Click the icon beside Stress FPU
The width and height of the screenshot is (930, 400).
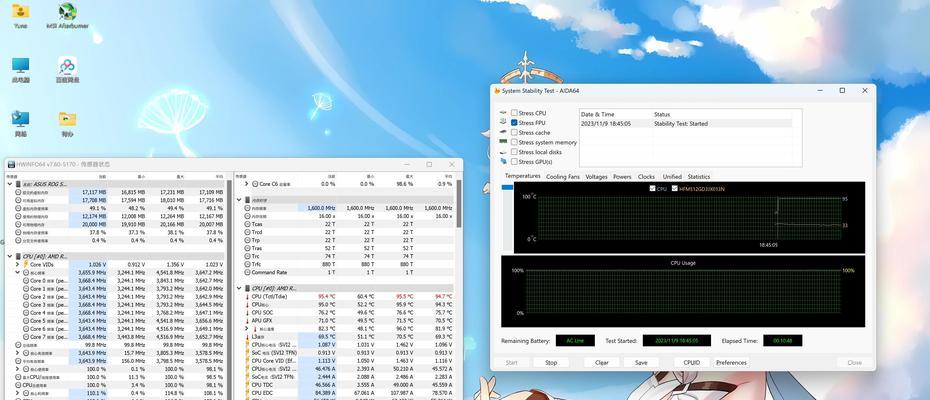click(x=504, y=122)
